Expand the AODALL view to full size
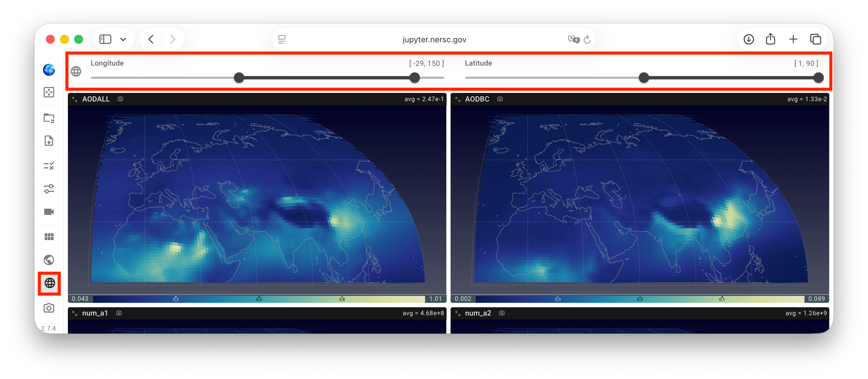Image resolution: width=868 pixels, height=379 pixels. (x=75, y=99)
